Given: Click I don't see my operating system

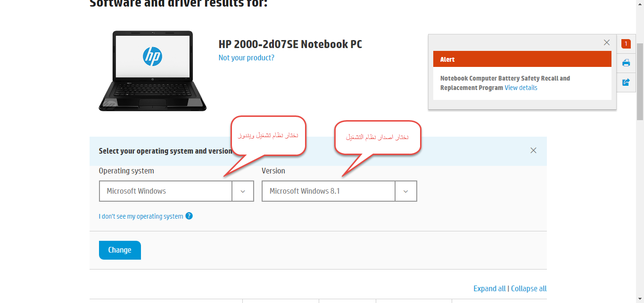Looking at the screenshot, I should pyautogui.click(x=141, y=216).
